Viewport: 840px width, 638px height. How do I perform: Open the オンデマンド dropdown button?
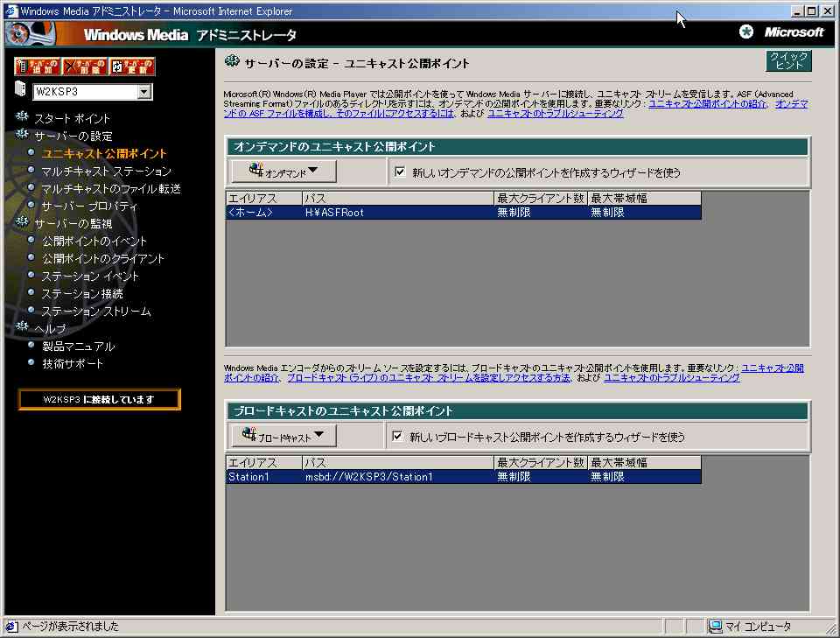pos(283,172)
